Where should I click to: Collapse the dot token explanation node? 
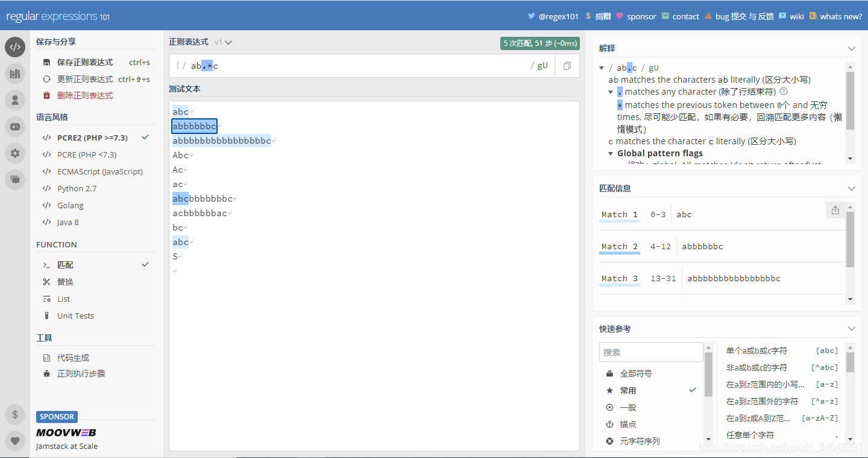(611, 92)
